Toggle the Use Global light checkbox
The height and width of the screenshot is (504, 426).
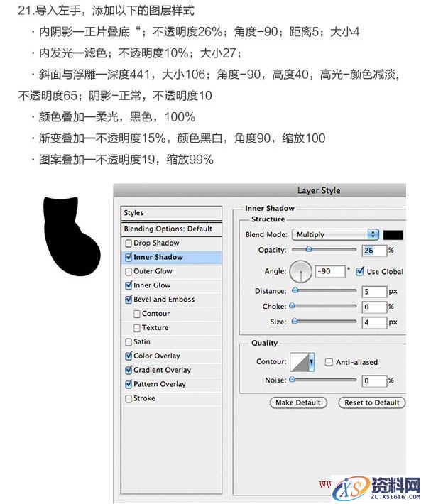tap(360, 271)
